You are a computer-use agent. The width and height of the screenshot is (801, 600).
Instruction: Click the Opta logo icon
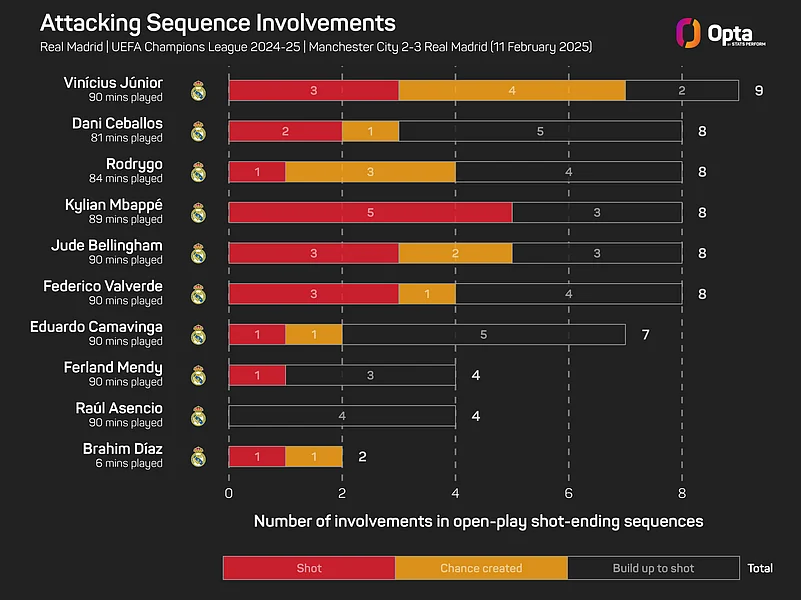click(x=688, y=32)
